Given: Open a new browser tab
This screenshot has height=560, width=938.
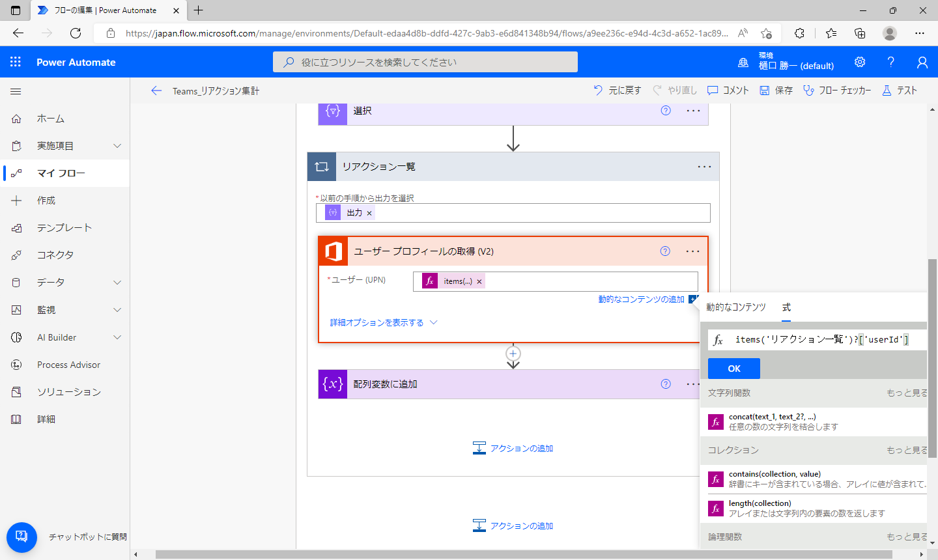Looking at the screenshot, I should [199, 10].
